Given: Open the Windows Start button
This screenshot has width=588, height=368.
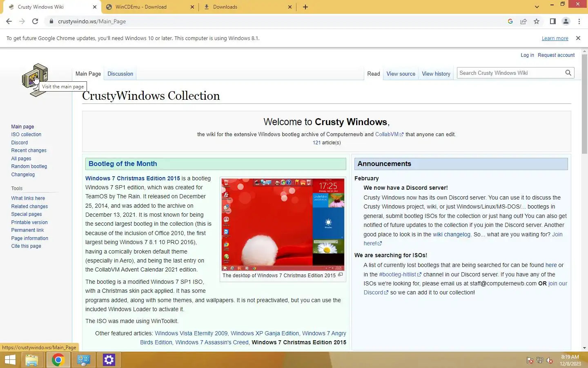Looking at the screenshot, I should [x=10, y=360].
